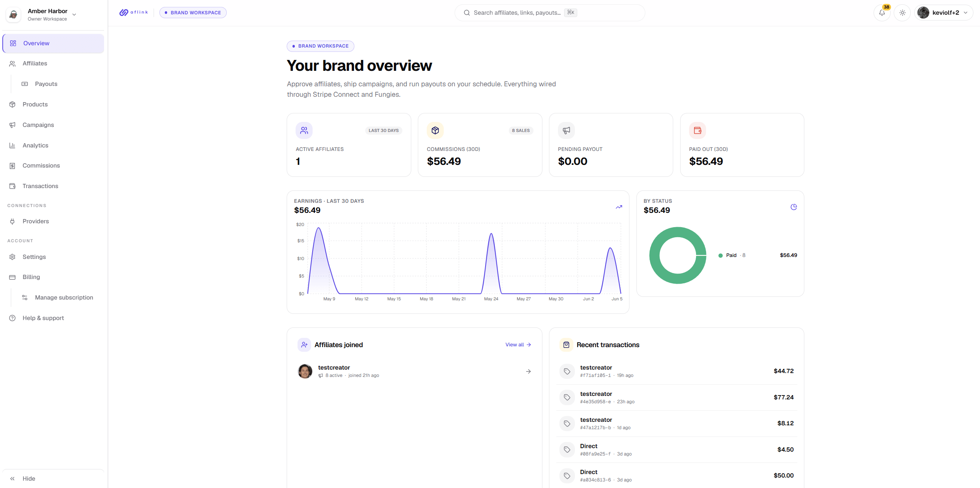Image resolution: width=980 pixels, height=488 pixels.
Task: Focus the search affiliates, links, payouts field
Action: (x=550, y=13)
